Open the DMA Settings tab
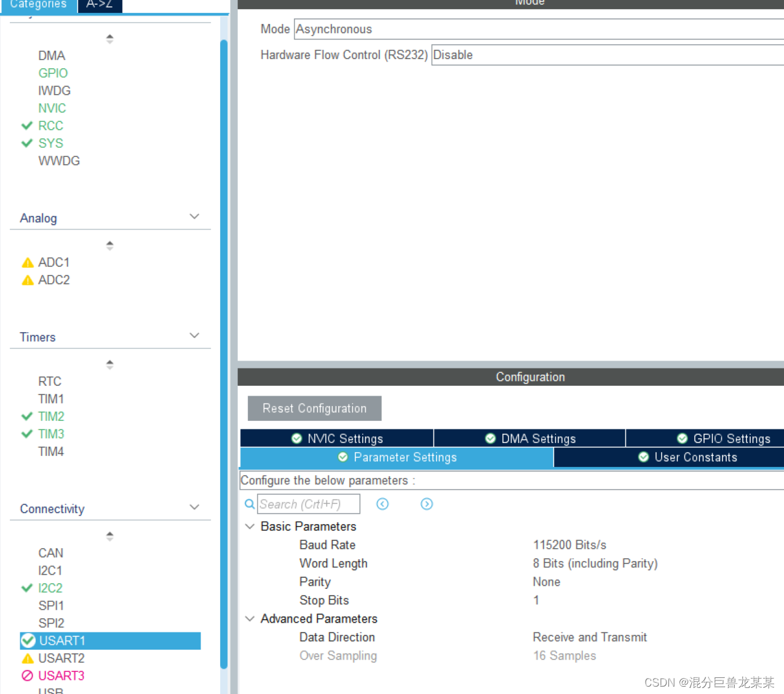 click(x=530, y=438)
